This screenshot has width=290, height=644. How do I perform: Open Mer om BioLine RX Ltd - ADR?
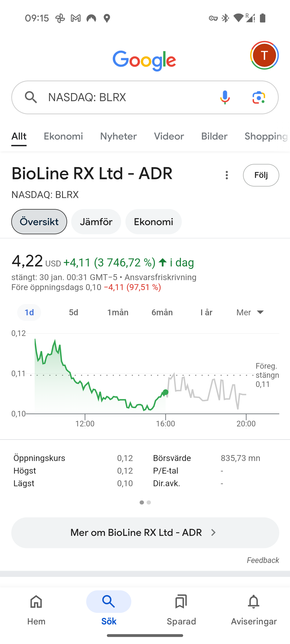pyautogui.click(x=145, y=533)
